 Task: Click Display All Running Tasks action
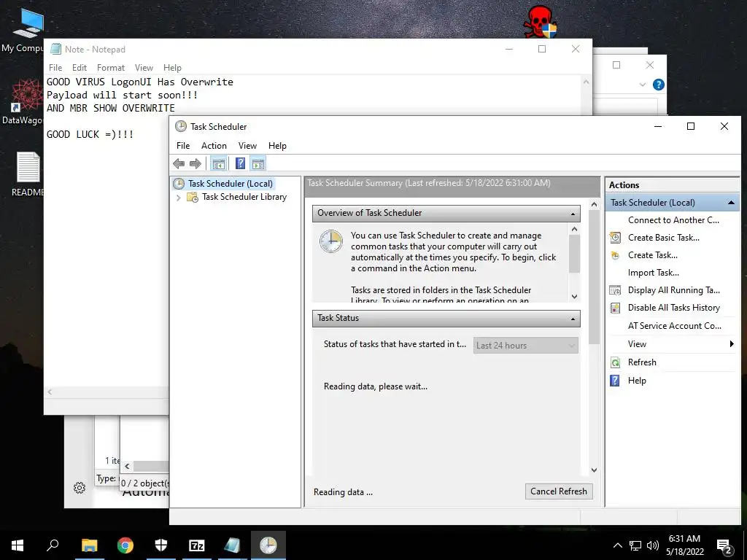coord(673,290)
